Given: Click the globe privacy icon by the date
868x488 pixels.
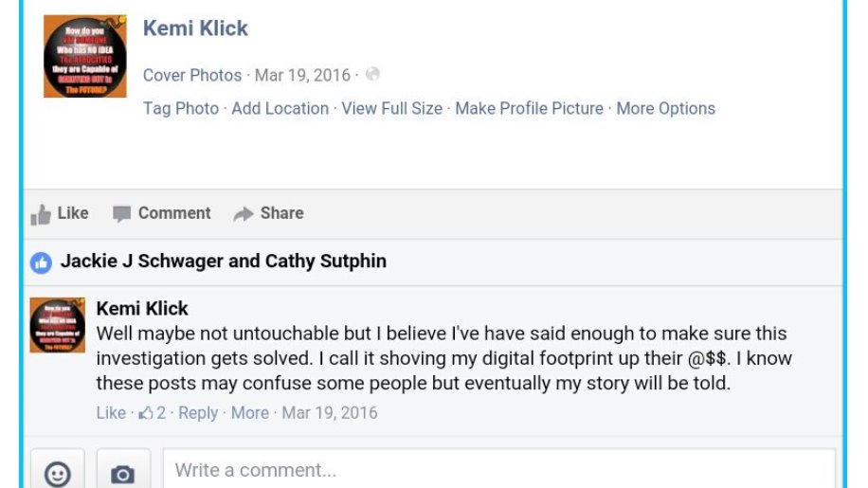Looking at the screenshot, I should [372, 75].
